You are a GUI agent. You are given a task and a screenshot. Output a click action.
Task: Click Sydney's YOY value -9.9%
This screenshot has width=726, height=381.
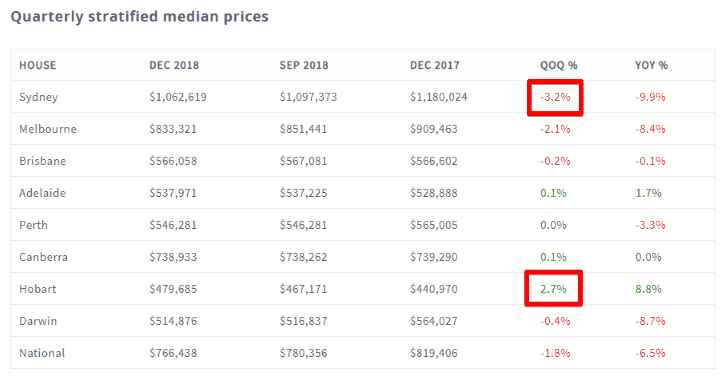click(650, 97)
